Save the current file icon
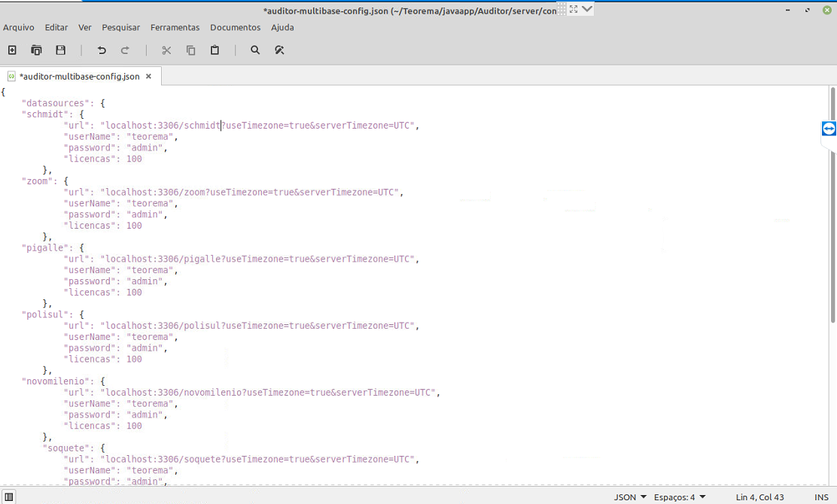Screen dimensions: 837x504 (61, 50)
